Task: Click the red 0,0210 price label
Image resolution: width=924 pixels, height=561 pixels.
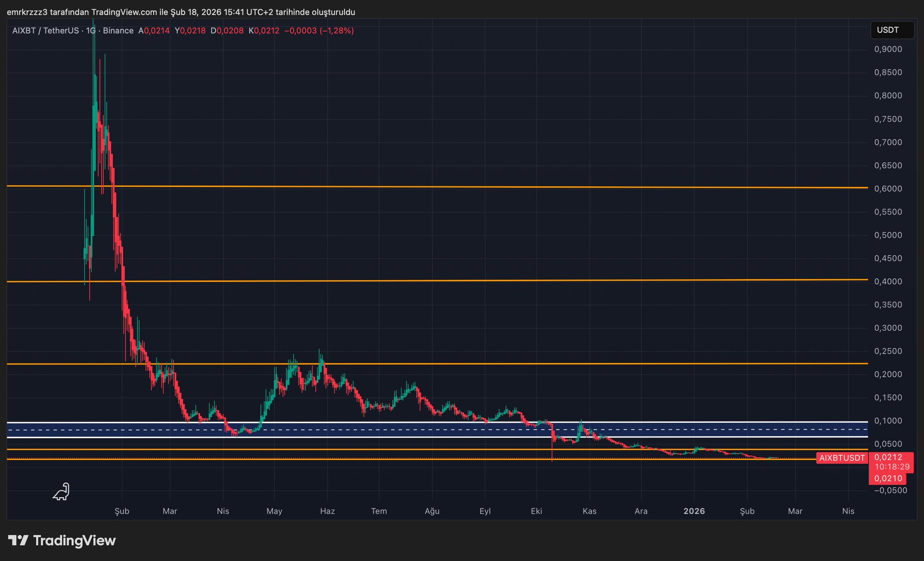Action: 888,478
